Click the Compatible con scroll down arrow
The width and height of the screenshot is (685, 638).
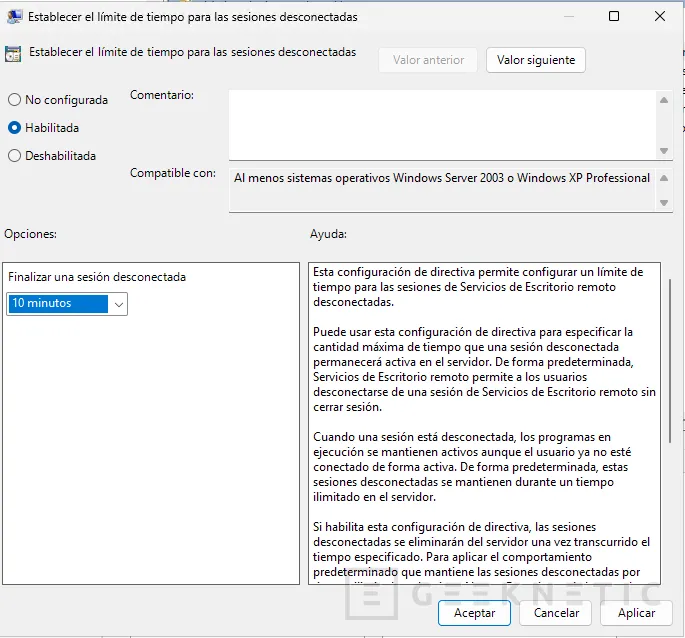point(664,203)
